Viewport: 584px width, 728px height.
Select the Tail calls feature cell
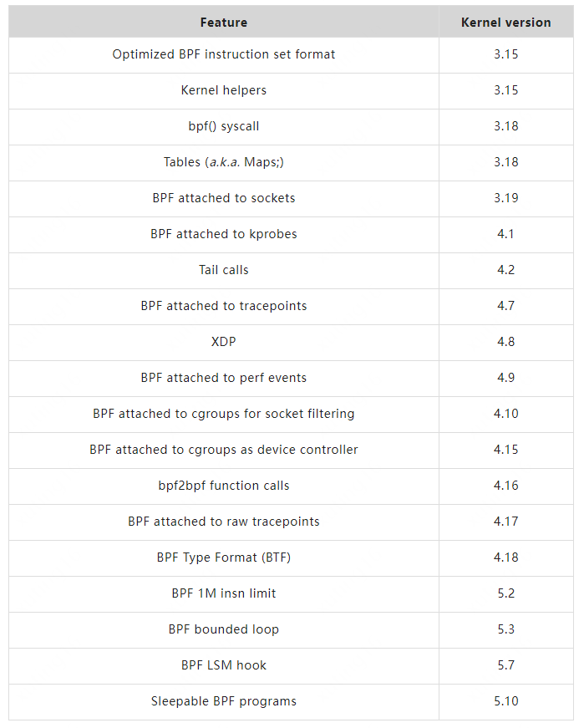[x=224, y=270]
